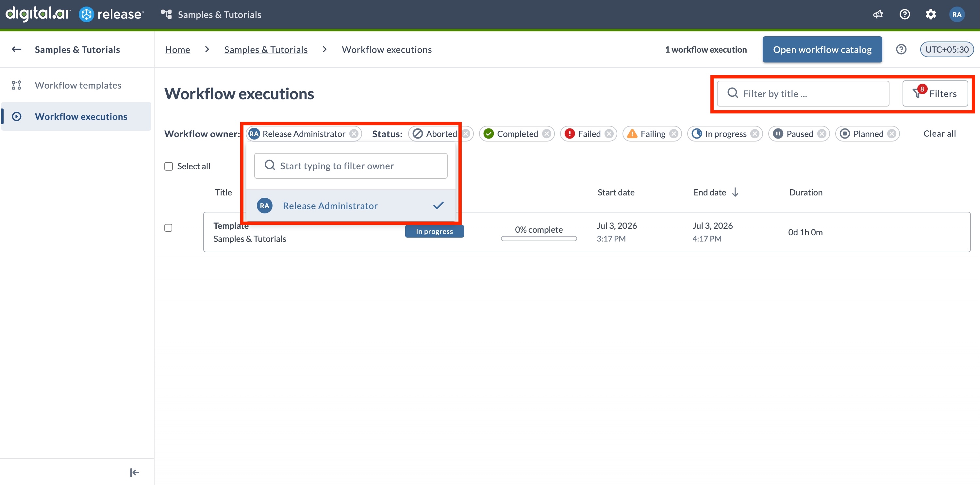
Task: Click the digital.ai release logo
Action: tap(75, 14)
